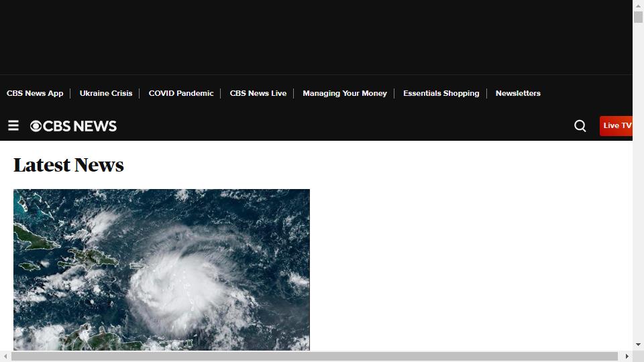Image resolution: width=644 pixels, height=362 pixels.
Task: Click horizontal scrollbar right arrow
Action: [x=627, y=356]
